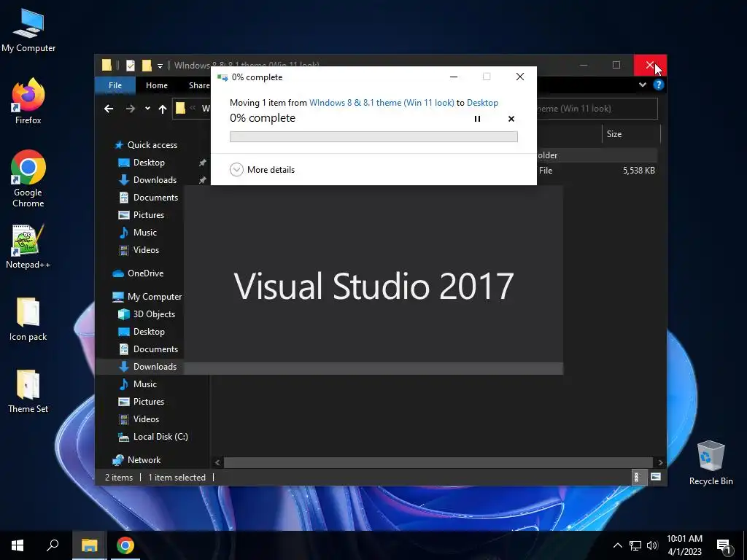Open the notification center
The image size is (747, 560).
(x=724, y=547)
